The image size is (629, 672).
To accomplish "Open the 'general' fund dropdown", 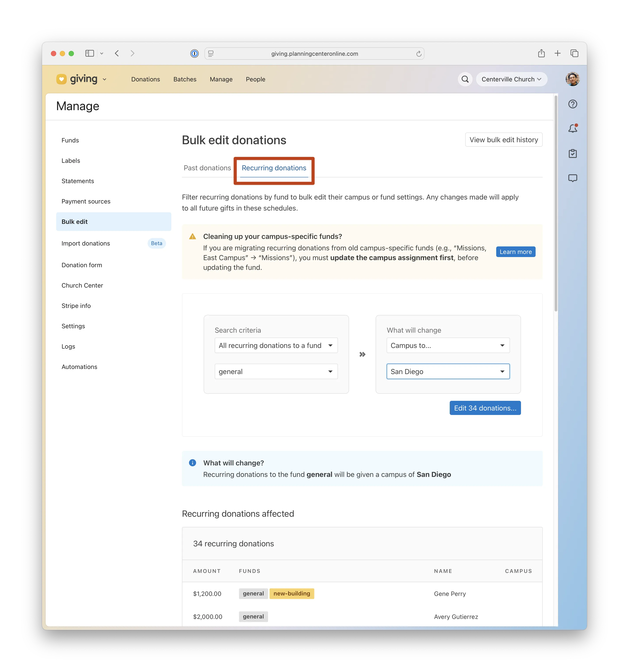I will [x=276, y=371].
